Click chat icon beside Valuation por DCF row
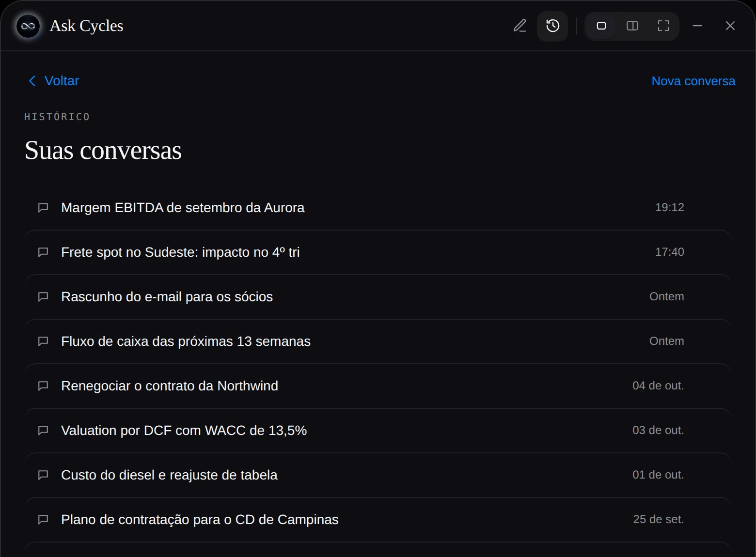 pyautogui.click(x=43, y=431)
